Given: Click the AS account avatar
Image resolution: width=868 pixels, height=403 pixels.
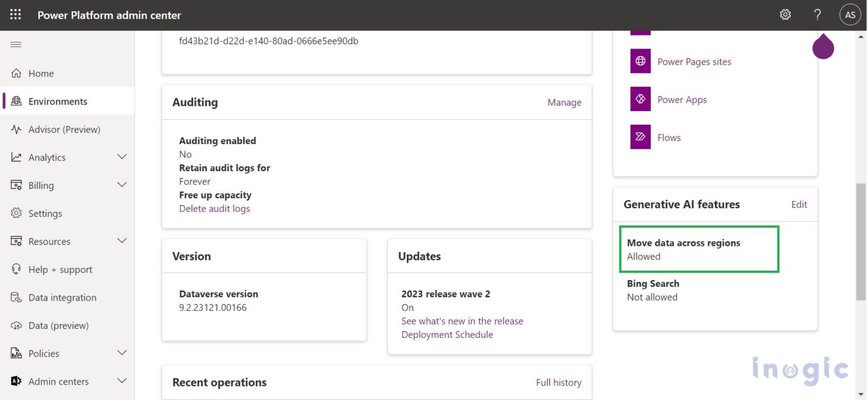Looking at the screenshot, I should (850, 14).
